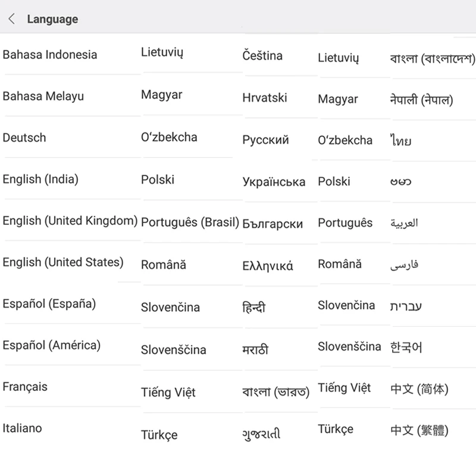Choose Čeština language

(262, 56)
